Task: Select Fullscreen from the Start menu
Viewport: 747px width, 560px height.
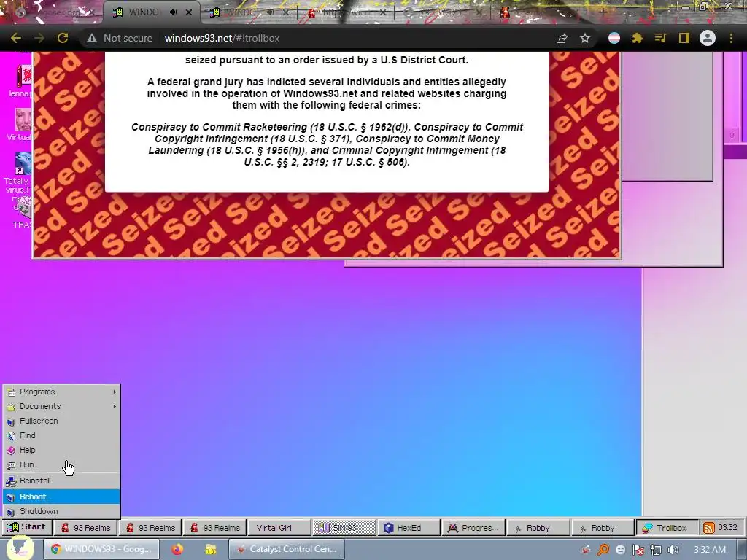Action: pos(61,421)
